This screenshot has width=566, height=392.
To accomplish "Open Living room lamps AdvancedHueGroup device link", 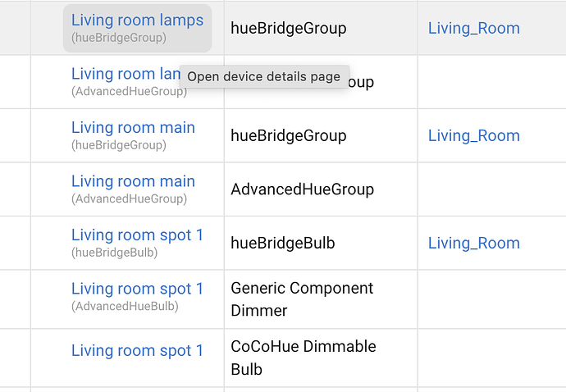I will [126, 74].
